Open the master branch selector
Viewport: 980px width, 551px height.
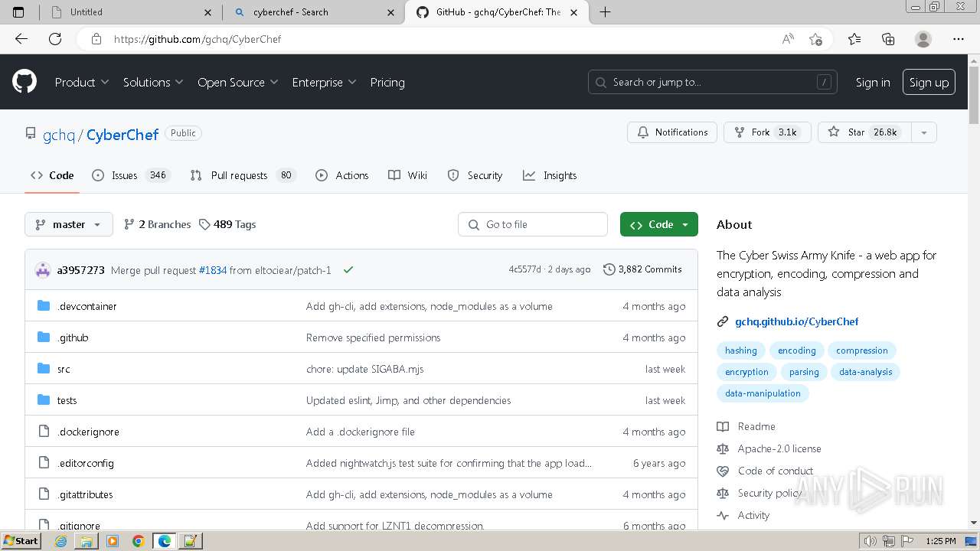point(69,224)
